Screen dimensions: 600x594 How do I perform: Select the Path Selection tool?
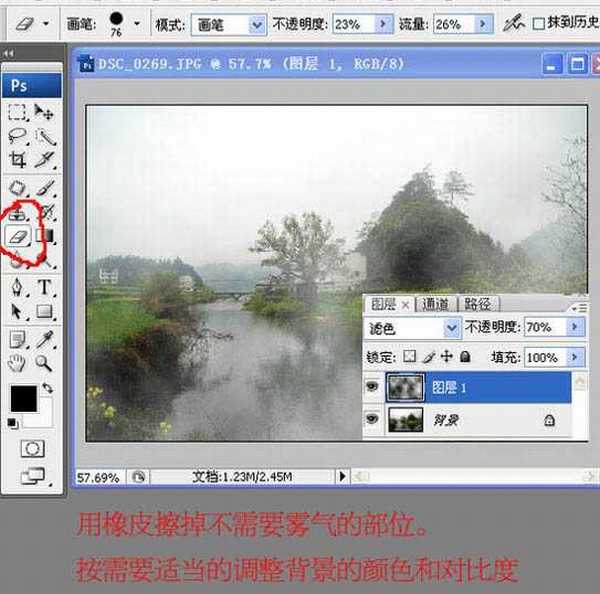(x=17, y=312)
